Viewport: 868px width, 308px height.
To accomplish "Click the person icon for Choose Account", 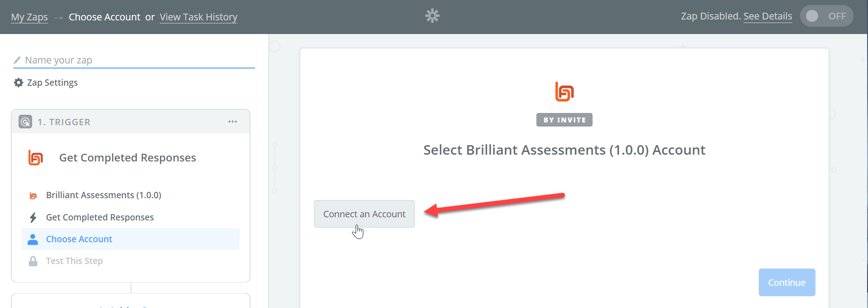I will pyautogui.click(x=33, y=240).
